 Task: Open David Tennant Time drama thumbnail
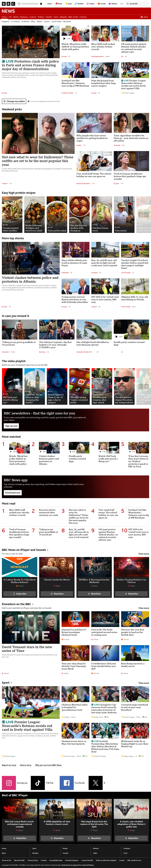coord(31,627)
